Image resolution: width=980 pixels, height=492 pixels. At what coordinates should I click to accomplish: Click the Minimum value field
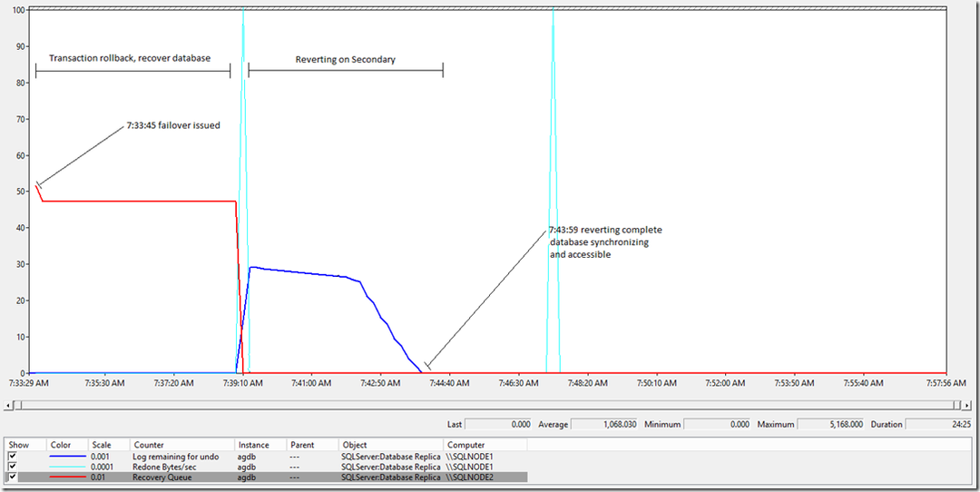[x=717, y=424]
